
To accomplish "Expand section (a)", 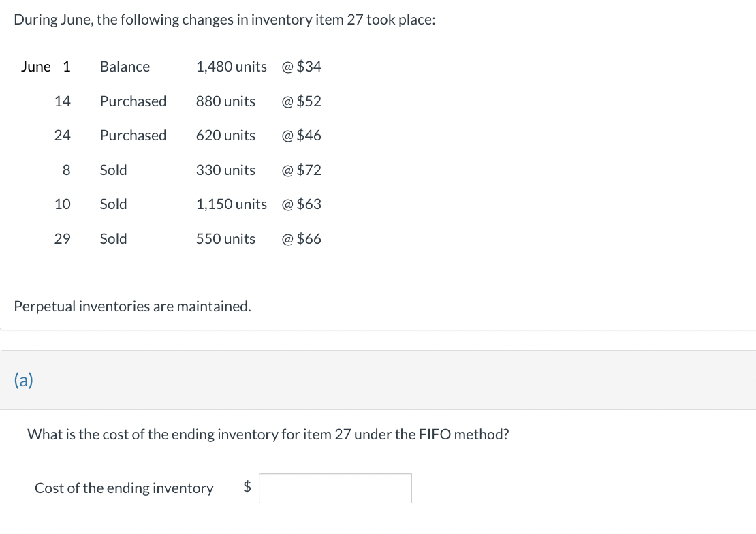I will point(23,379).
